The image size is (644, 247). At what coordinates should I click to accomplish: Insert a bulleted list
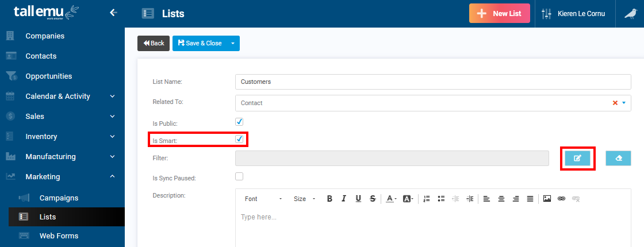tap(442, 199)
